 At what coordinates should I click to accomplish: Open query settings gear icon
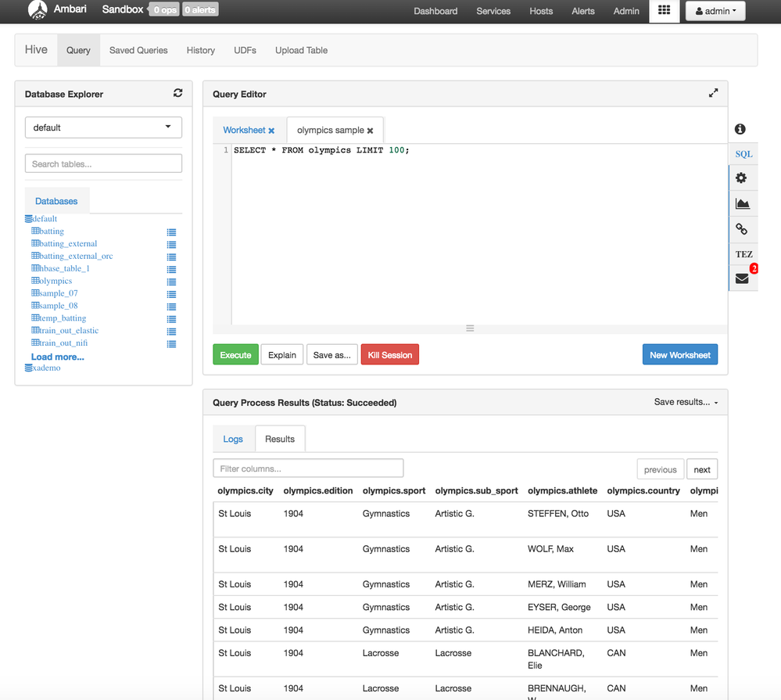pos(741,178)
